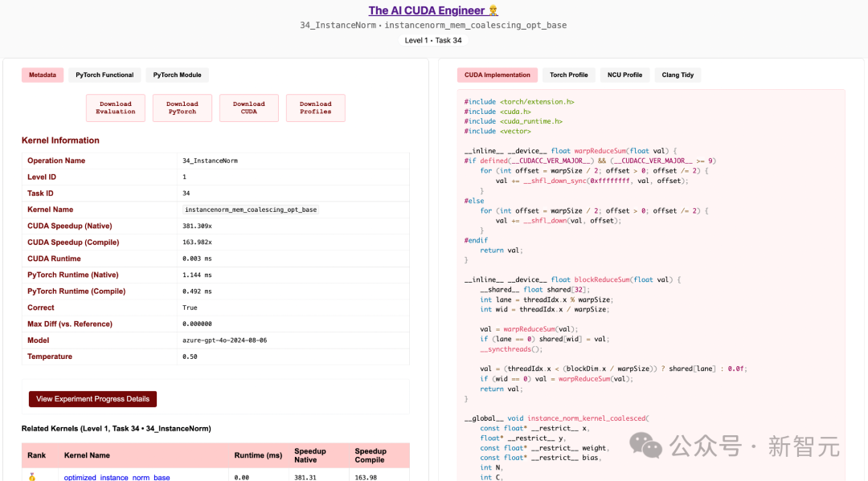This screenshot has width=868, height=481.
Task: Open the Clang Tidy tab
Action: (x=678, y=75)
